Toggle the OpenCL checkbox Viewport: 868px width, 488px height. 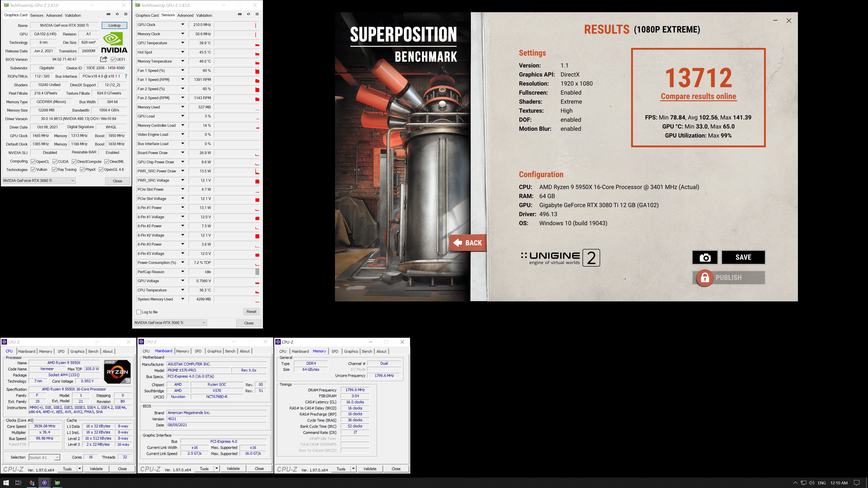[33, 162]
